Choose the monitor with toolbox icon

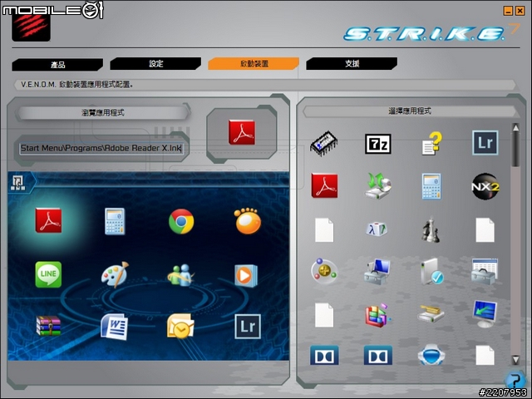click(377, 272)
